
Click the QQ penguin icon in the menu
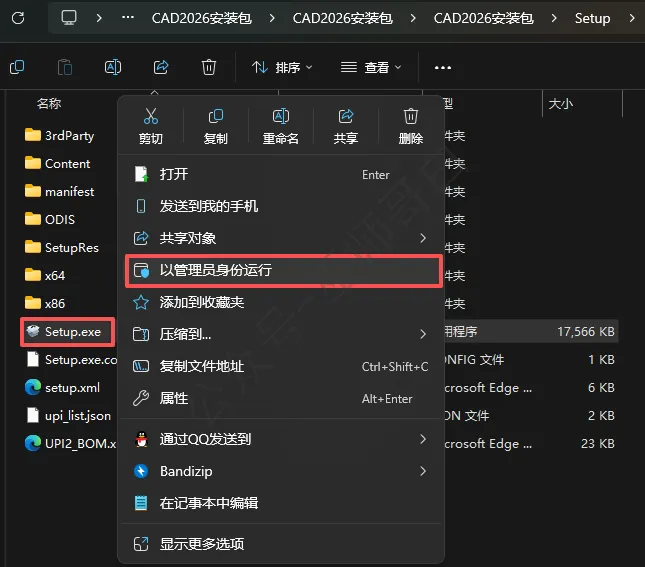tap(142, 439)
